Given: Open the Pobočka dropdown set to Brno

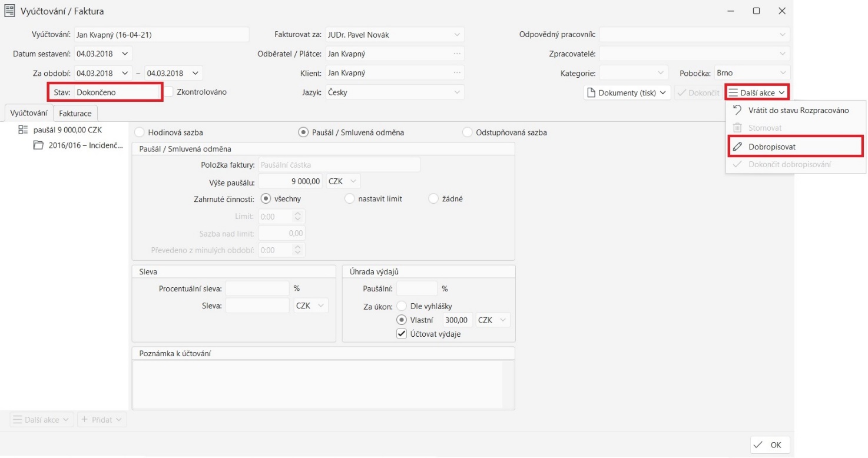Looking at the screenshot, I should point(782,74).
